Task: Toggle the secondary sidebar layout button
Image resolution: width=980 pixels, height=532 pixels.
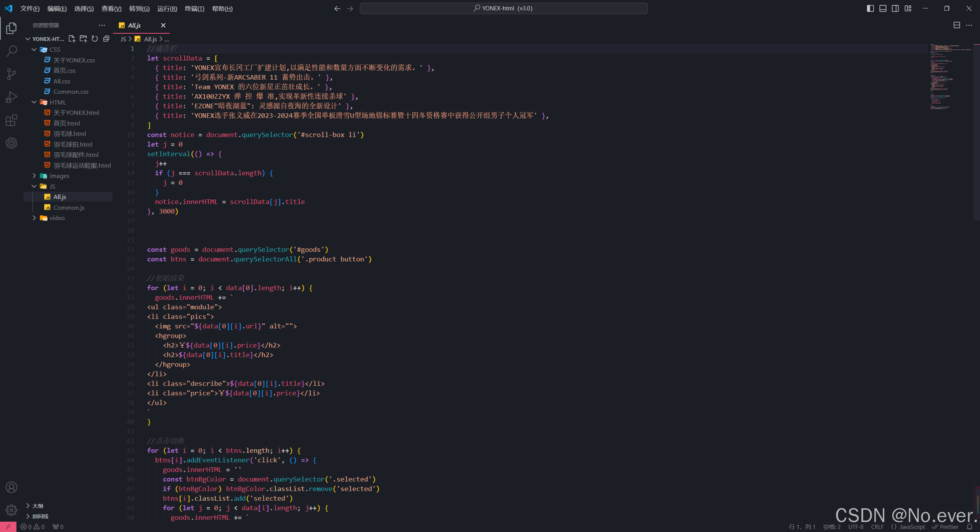Action: point(895,8)
